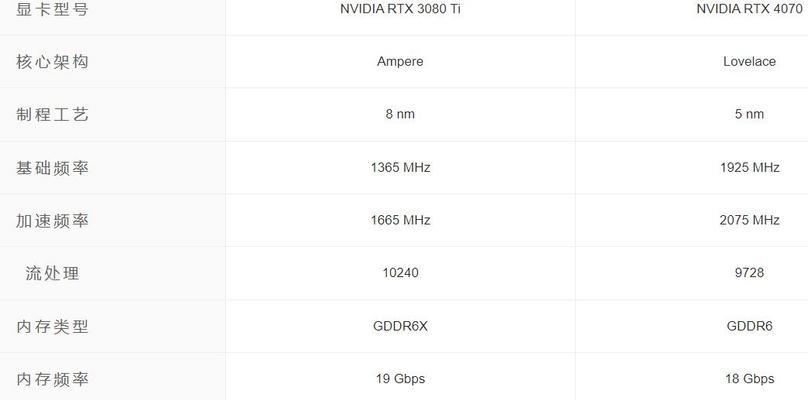
Task: Select the 8 nm process cell
Action: 400,114
